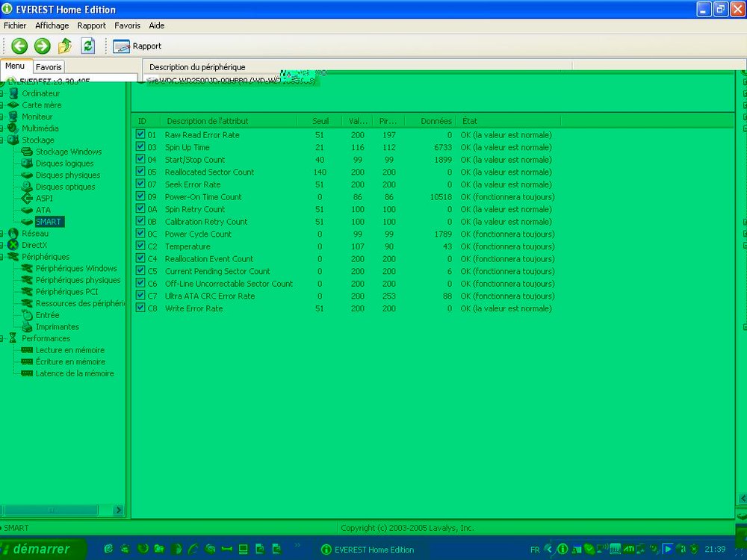This screenshot has height=560, width=747.
Task: Open the Favoris menu in menu bar
Action: pyautogui.click(x=127, y=25)
